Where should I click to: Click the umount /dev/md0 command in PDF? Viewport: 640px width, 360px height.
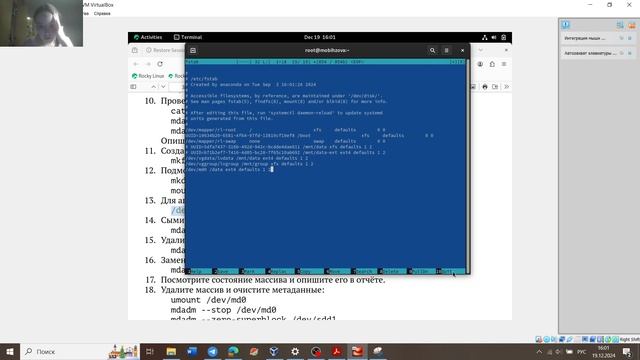click(209, 300)
